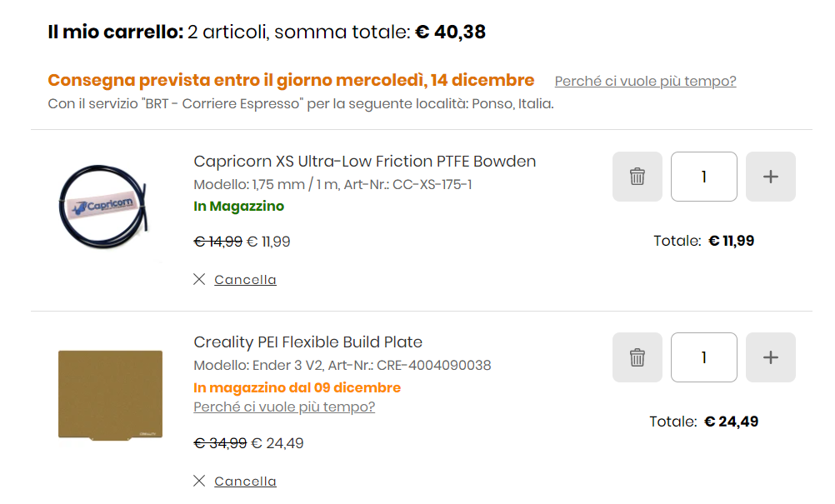The width and height of the screenshot is (835, 504).
Task: Open Capricorn PTFE tube product thumbnail
Action: (x=103, y=207)
